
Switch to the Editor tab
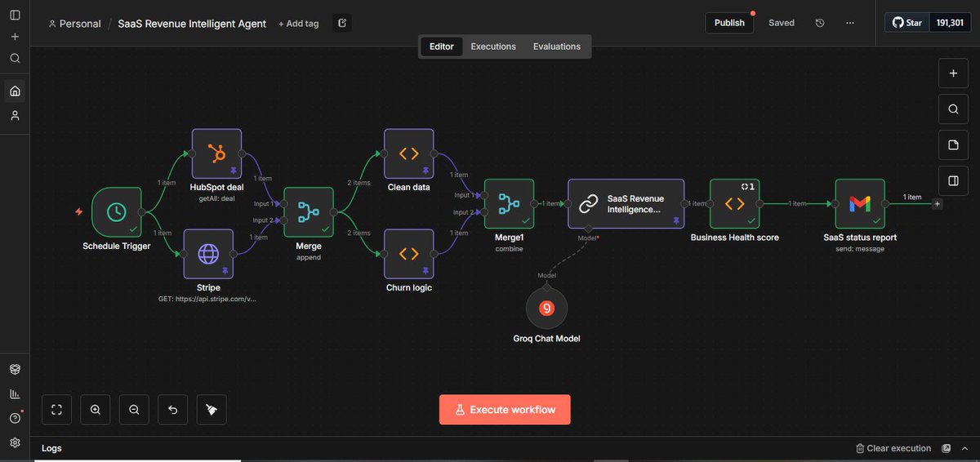point(442,47)
